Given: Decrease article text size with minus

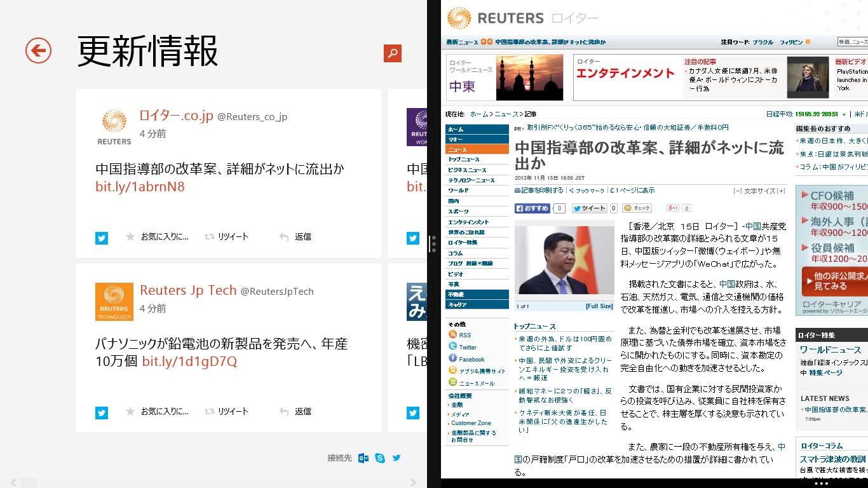Looking at the screenshot, I should pos(737,191).
